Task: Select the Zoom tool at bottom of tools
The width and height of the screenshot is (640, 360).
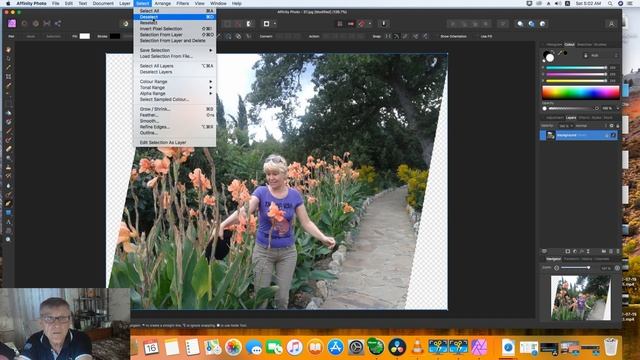Action: [8, 240]
